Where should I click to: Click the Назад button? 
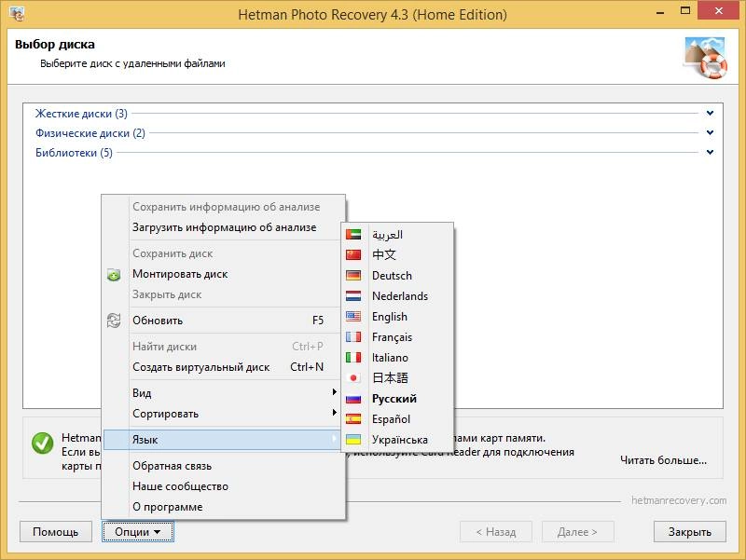[x=496, y=531]
